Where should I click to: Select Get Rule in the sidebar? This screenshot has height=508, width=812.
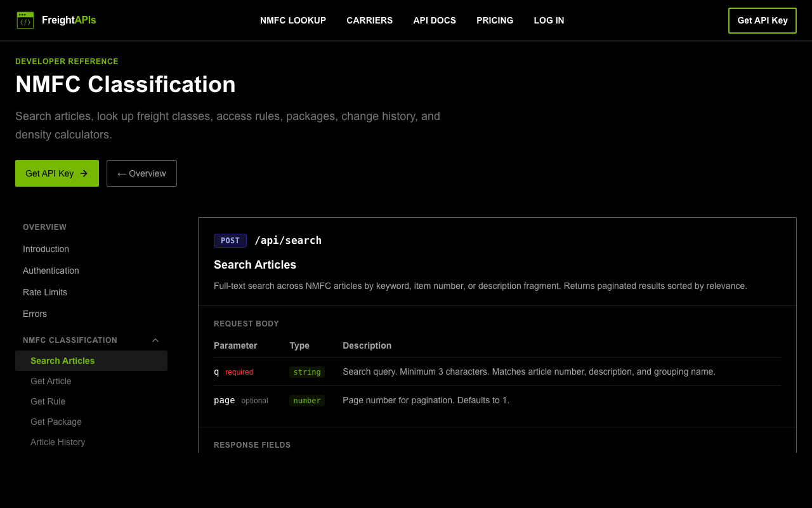[x=48, y=401]
